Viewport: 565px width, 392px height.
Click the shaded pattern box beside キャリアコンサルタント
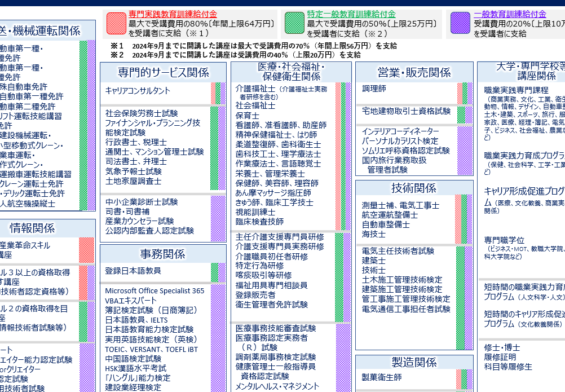point(218,94)
